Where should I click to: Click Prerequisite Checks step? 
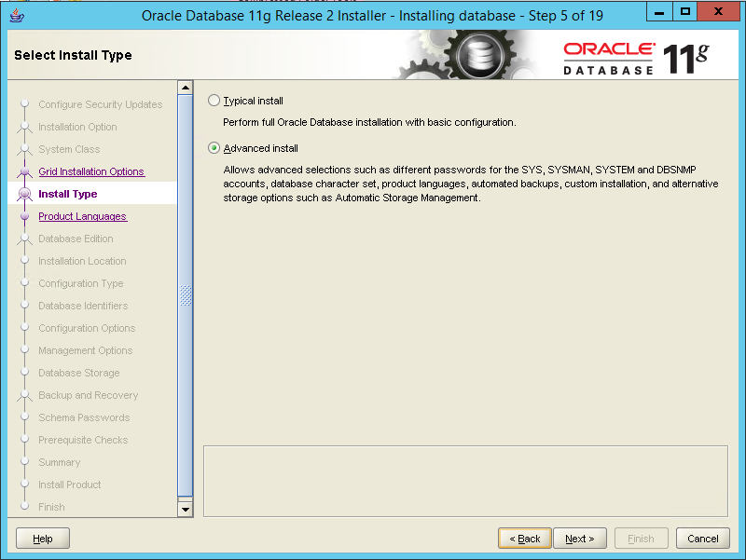(x=83, y=440)
